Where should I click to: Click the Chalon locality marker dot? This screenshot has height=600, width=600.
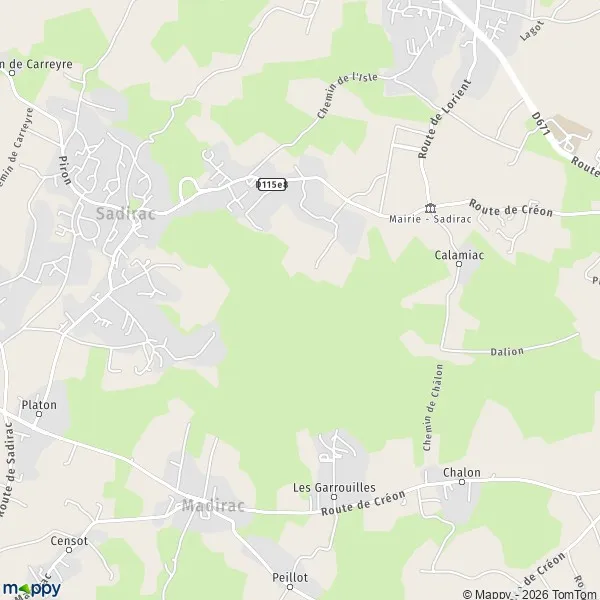[462, 482]
